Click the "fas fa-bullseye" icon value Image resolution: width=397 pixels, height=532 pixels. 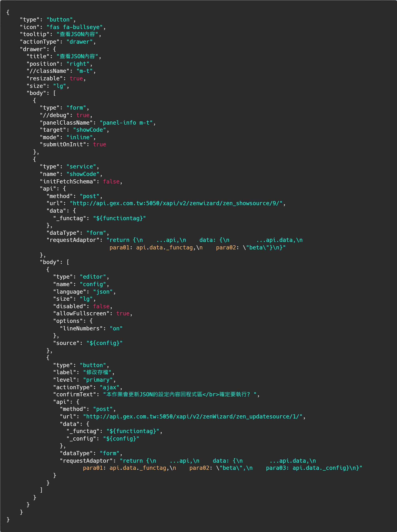coord(74,27)
